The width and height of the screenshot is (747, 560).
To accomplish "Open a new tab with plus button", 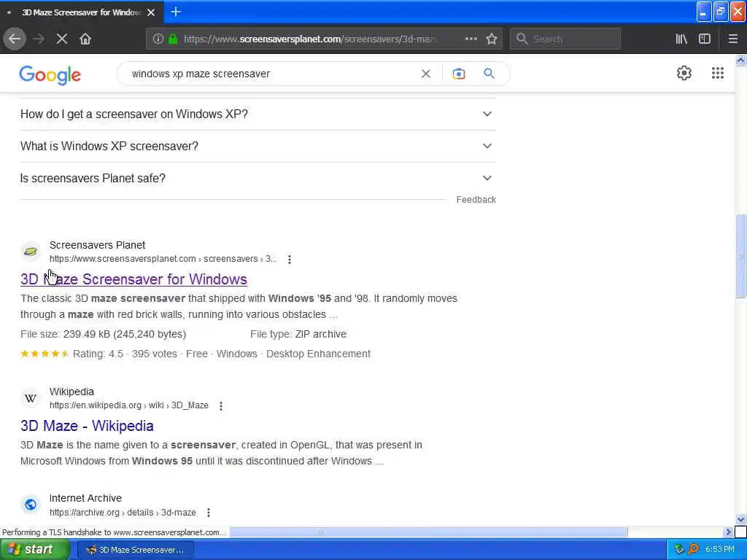I will (x=175, y=12).
